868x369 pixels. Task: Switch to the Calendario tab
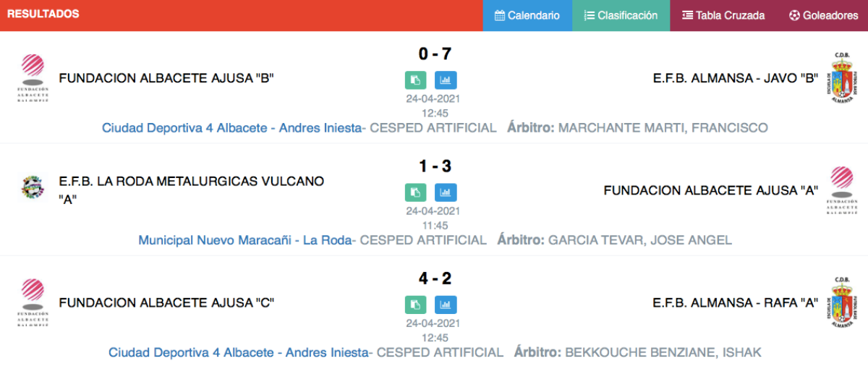[527, 15]
